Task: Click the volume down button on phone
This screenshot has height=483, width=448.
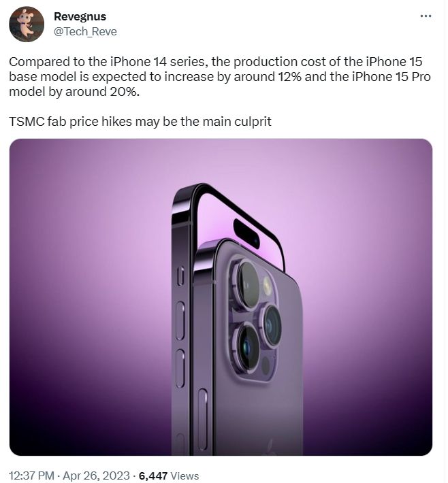Action: [180, 369]
